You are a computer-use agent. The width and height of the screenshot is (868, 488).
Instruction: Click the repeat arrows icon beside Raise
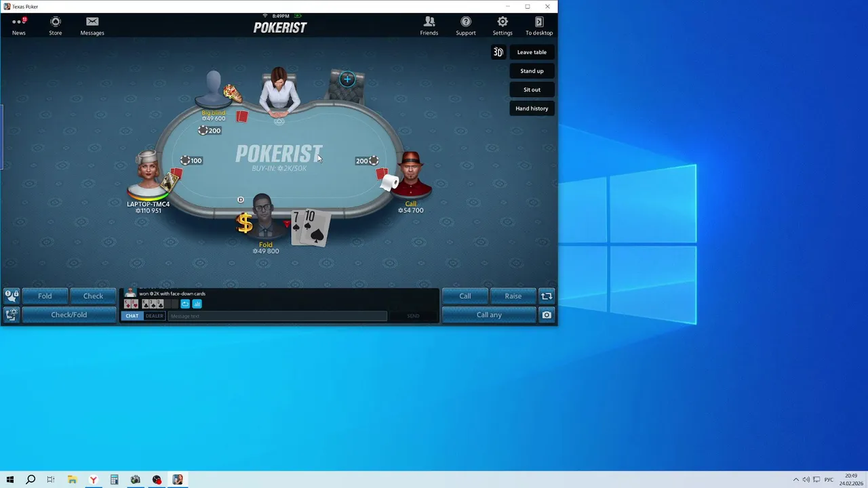(x=547, y=296)
